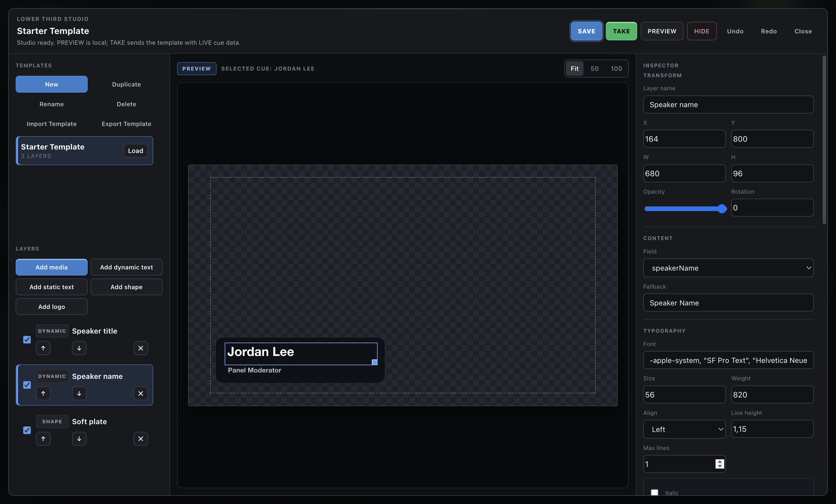
Task: Click the H height field
Action: point(772,173)
